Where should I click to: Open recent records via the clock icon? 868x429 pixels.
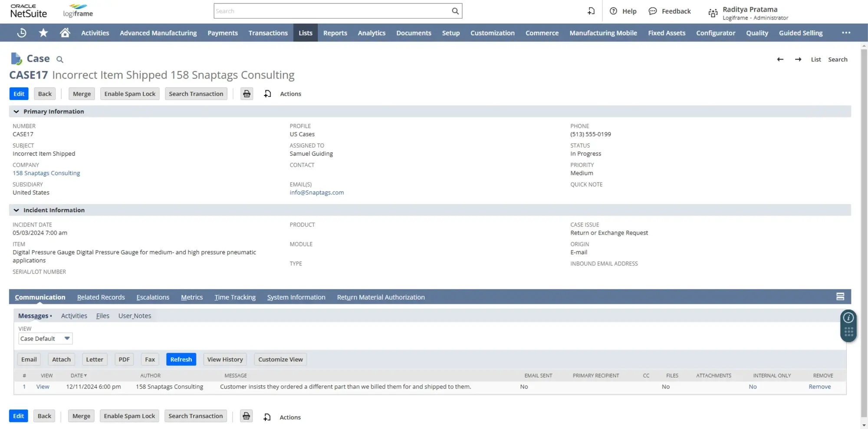tap(21, 33)
